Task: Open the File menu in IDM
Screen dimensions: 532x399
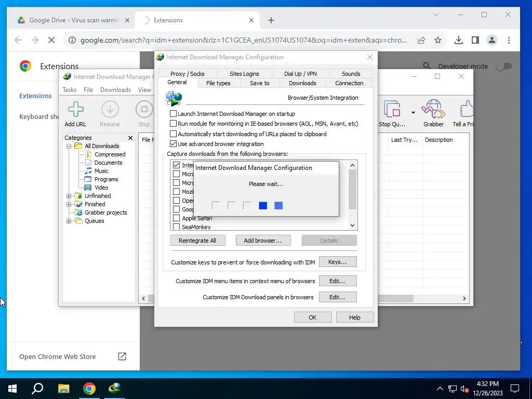Action: 88,90
